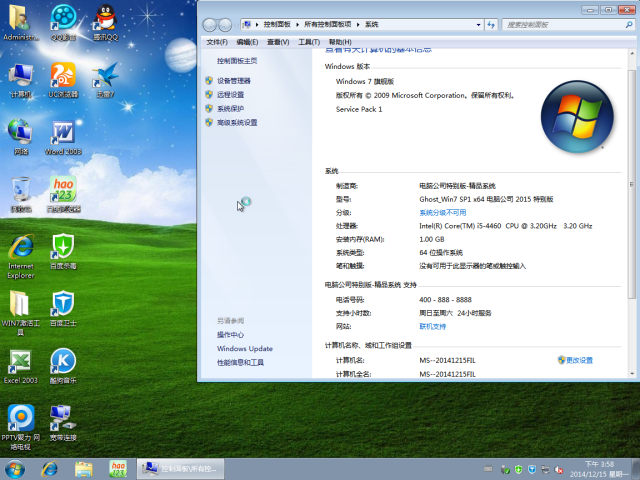Open Windows Explorer folder on the taskbar
The height and width of the screenshot is (480, 640).
click(x=84, y=469)
